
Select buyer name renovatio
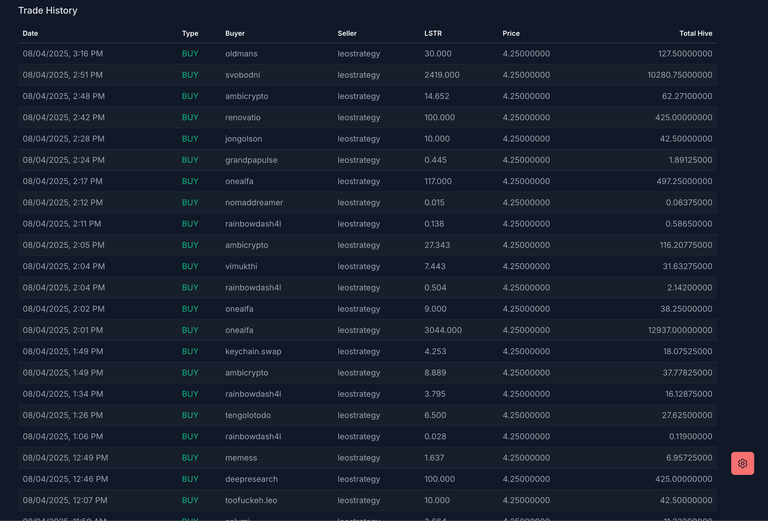(243, 118)
